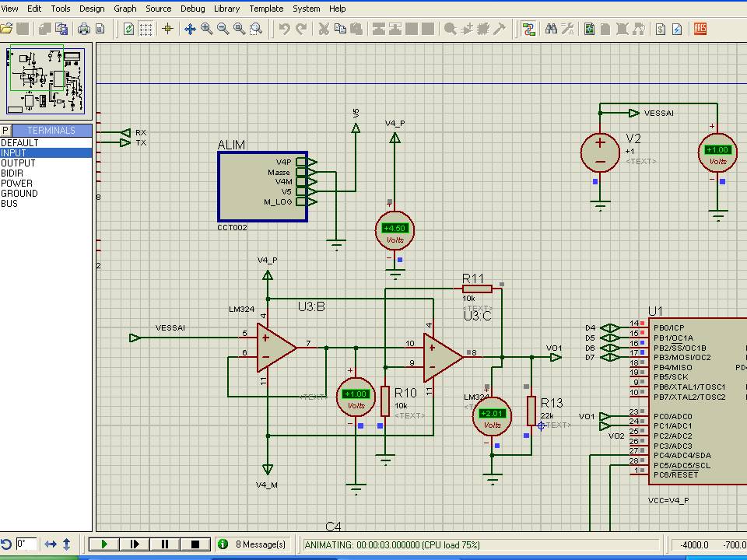Toggle the wire autorouter icon
The image size is (747, 560).
click(x=529, y=29)
